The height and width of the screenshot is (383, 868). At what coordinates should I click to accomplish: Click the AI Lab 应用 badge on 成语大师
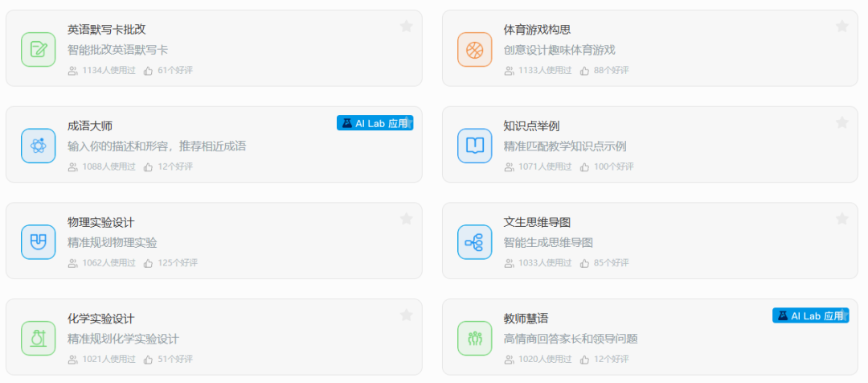[x=375, y=123]
